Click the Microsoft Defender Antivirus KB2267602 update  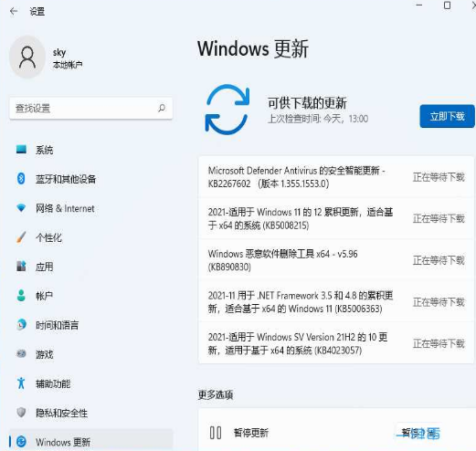[x=336, y=177]
